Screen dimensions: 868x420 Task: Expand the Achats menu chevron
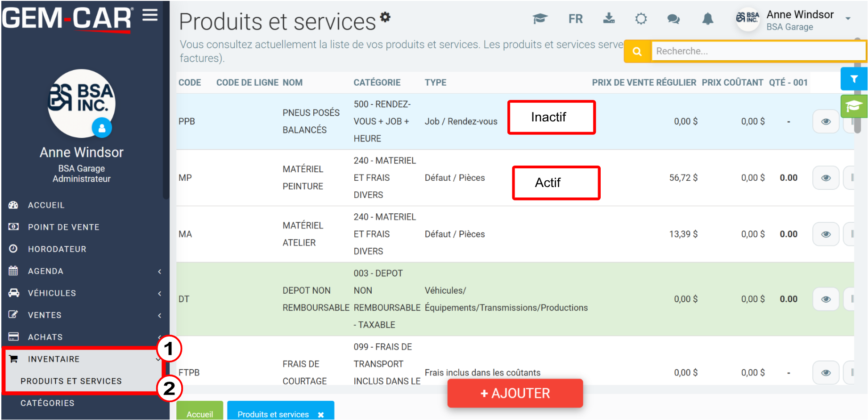click(159, 337)
